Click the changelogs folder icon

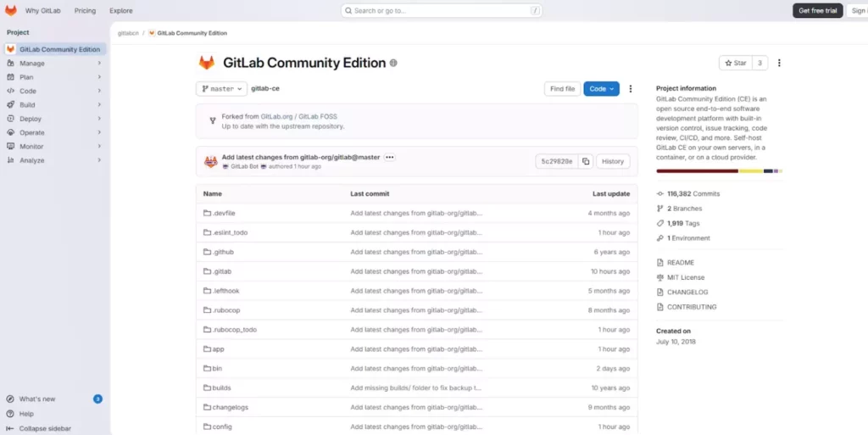[207, 407]
